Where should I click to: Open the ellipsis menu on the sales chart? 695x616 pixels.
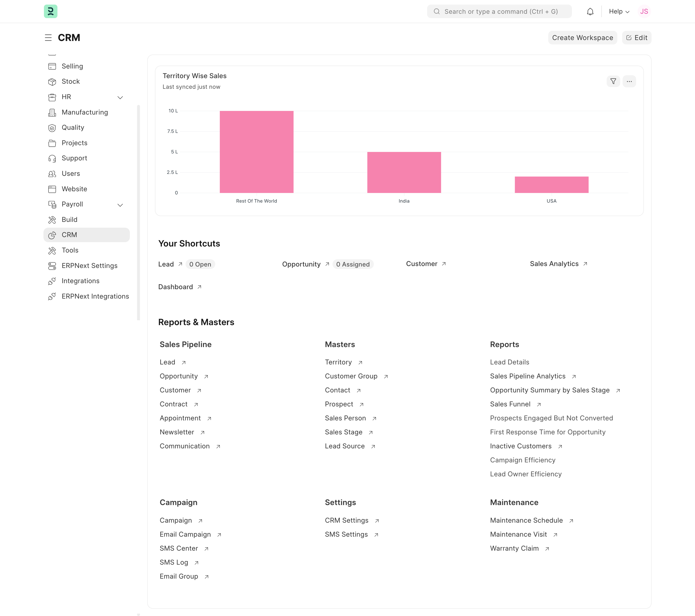point(629,81)
